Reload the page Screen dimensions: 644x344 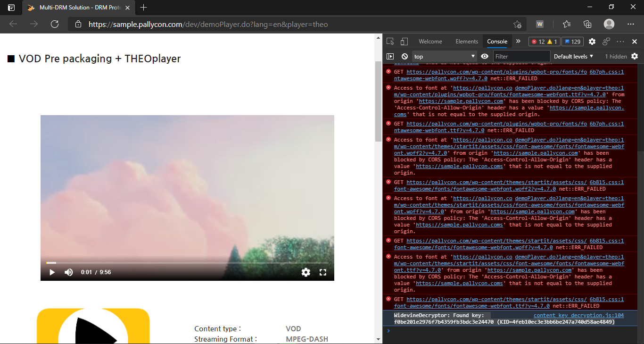[55, 24]
